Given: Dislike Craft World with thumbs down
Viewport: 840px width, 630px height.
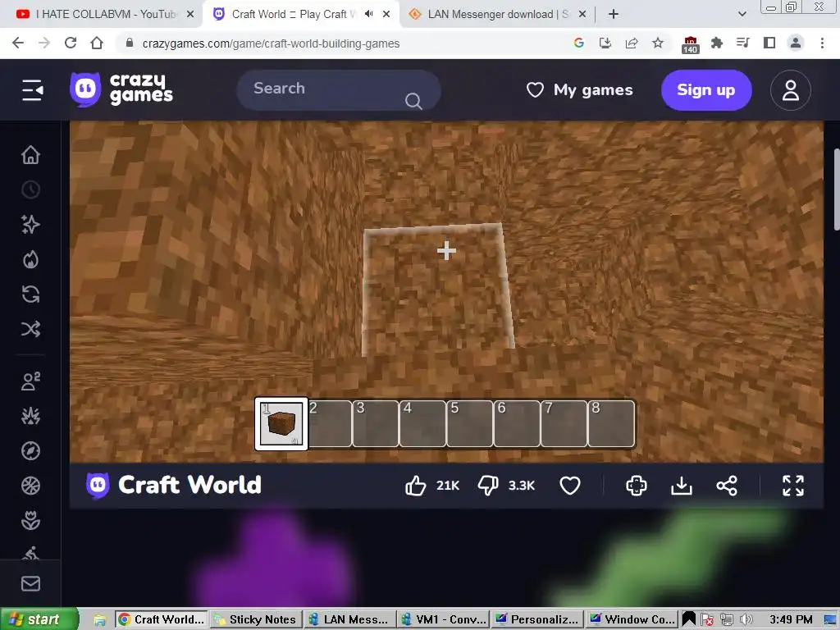Looking at the screenshot, I should (x=488, y=486).
